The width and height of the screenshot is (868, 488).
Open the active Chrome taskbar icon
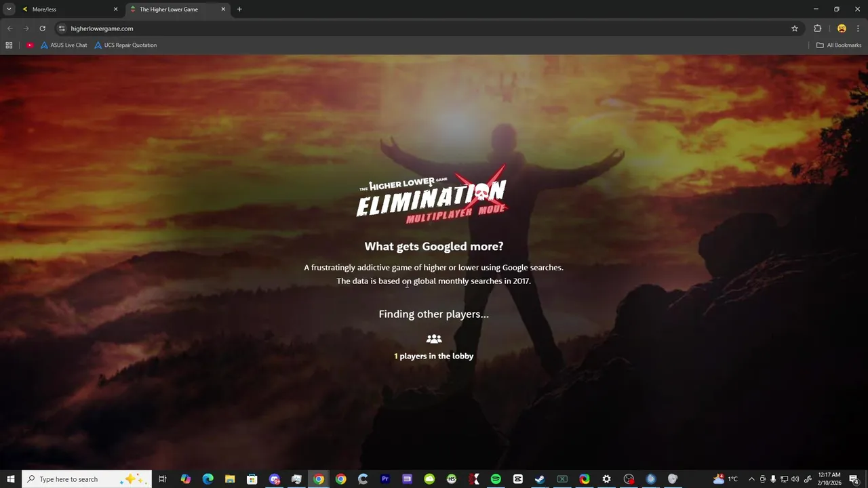(x=319, y=479)
